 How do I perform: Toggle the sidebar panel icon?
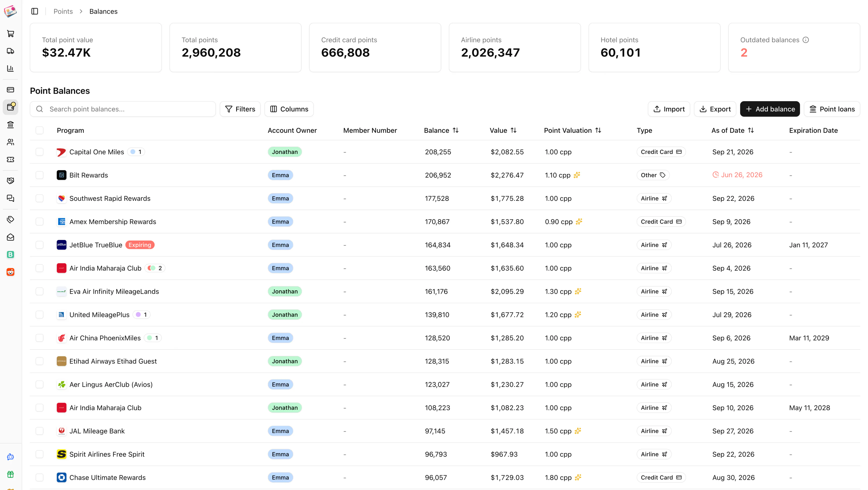pos(35,11)
